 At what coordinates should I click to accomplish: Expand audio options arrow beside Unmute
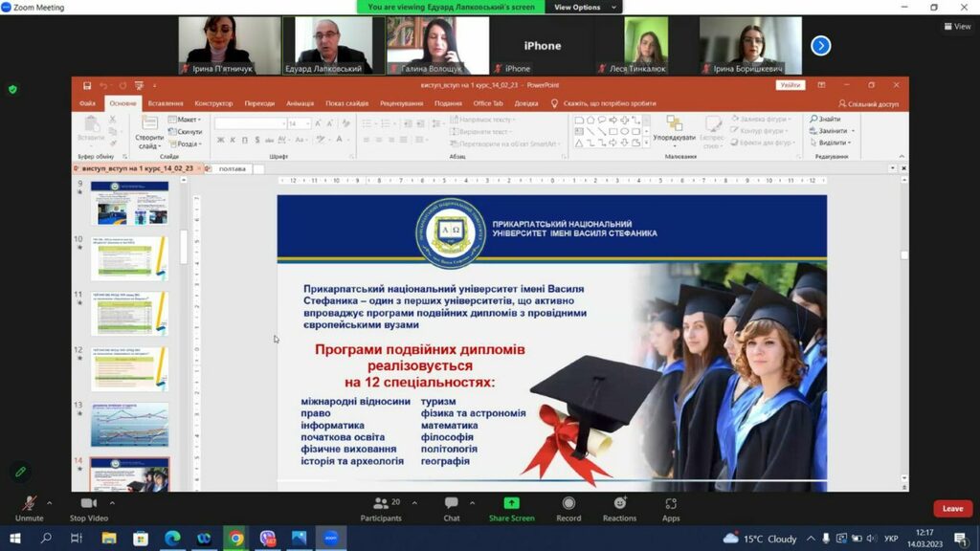(x=49, y=502)
